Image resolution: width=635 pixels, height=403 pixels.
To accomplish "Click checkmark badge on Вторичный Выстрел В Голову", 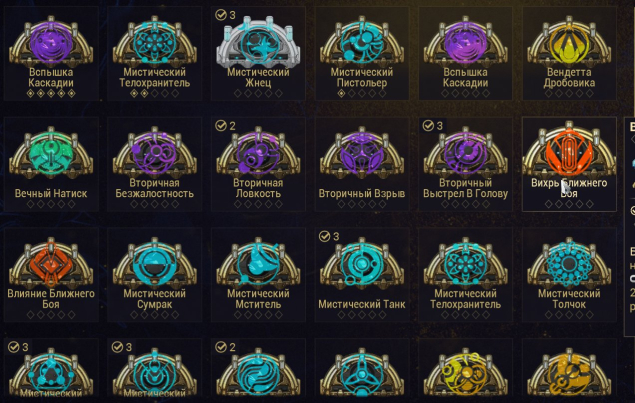I will tap(428, 126).
